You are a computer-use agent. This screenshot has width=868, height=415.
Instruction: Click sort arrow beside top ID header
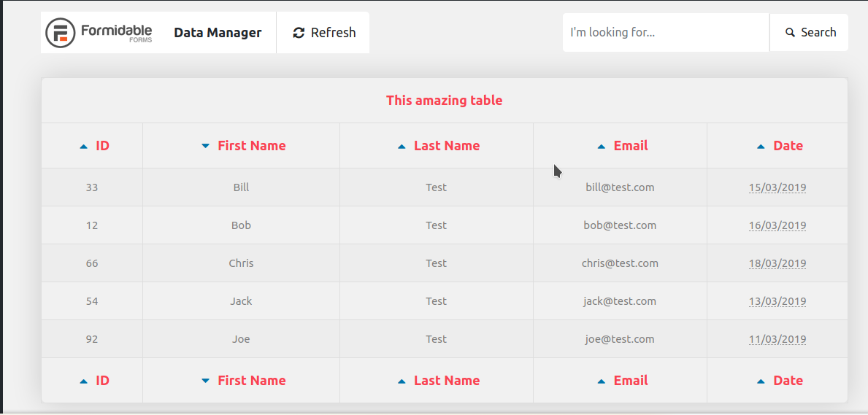(x=84, y=147)
